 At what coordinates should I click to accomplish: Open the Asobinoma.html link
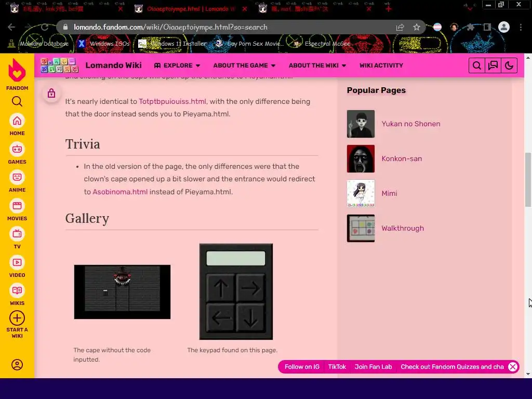coord(120,192)
